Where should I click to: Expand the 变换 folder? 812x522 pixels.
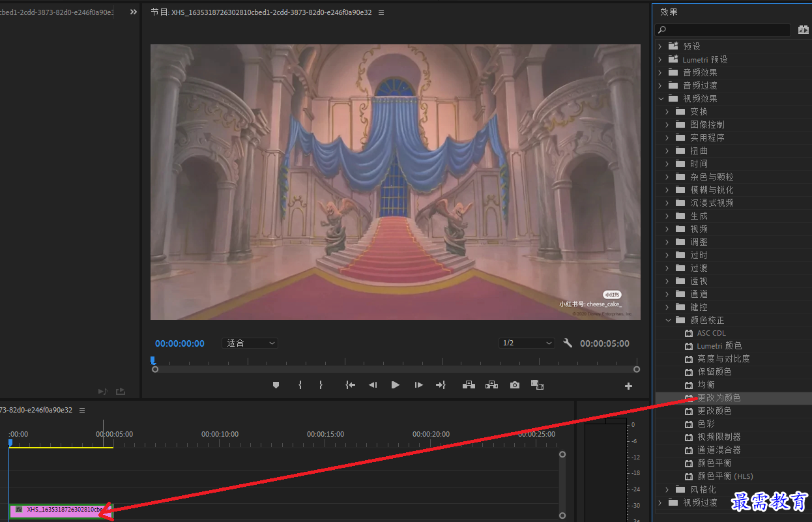pyautogui.click(x=667, y=111)
